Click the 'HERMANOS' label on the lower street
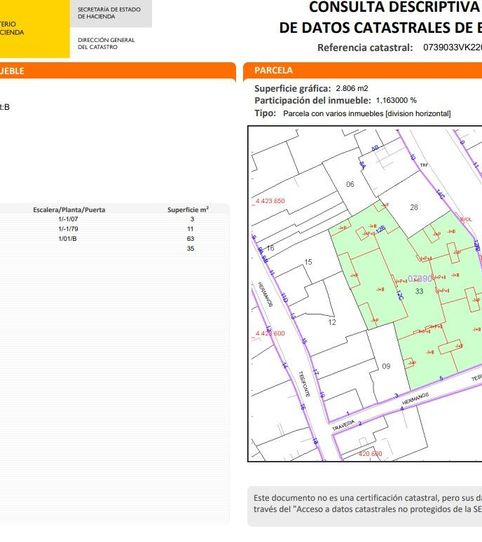Image resolution: width=482 pixels, height=542 pixels. click(415, 399)
